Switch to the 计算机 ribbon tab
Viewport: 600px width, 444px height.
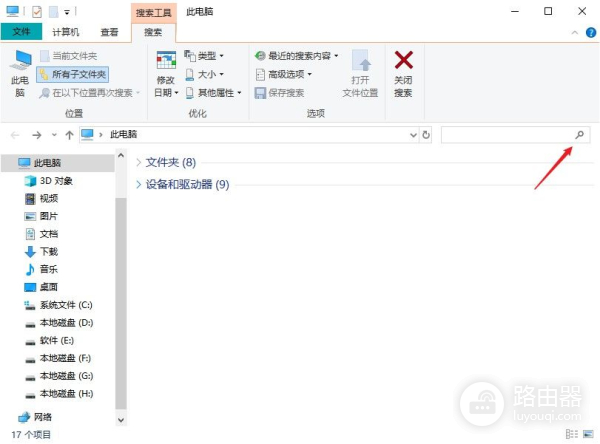65,32
